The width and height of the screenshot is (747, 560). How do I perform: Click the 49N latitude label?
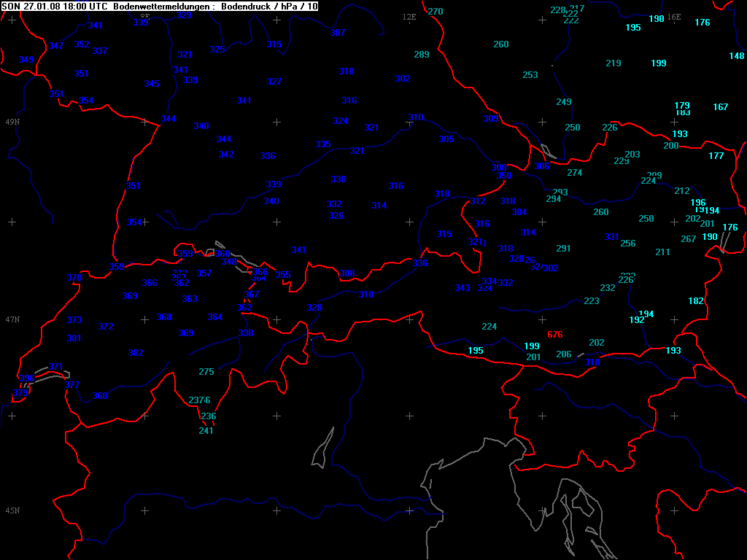click(12, 122)
